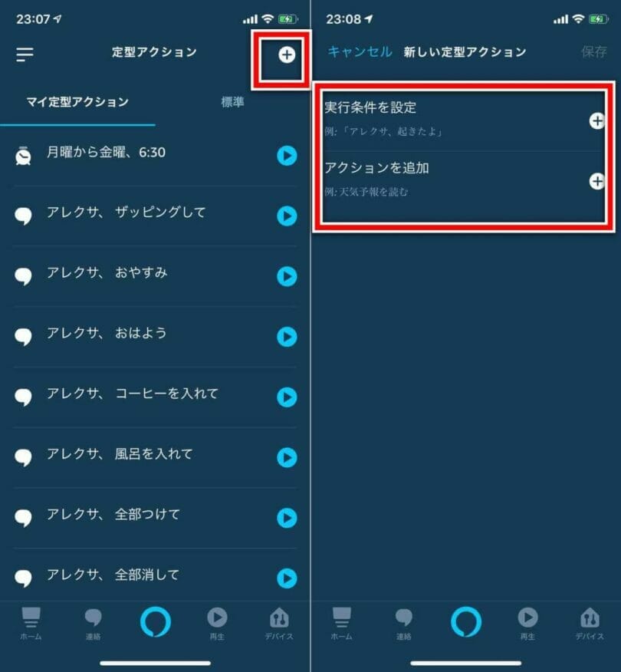Tap キャンセル on new routine screen

(360, 52)
